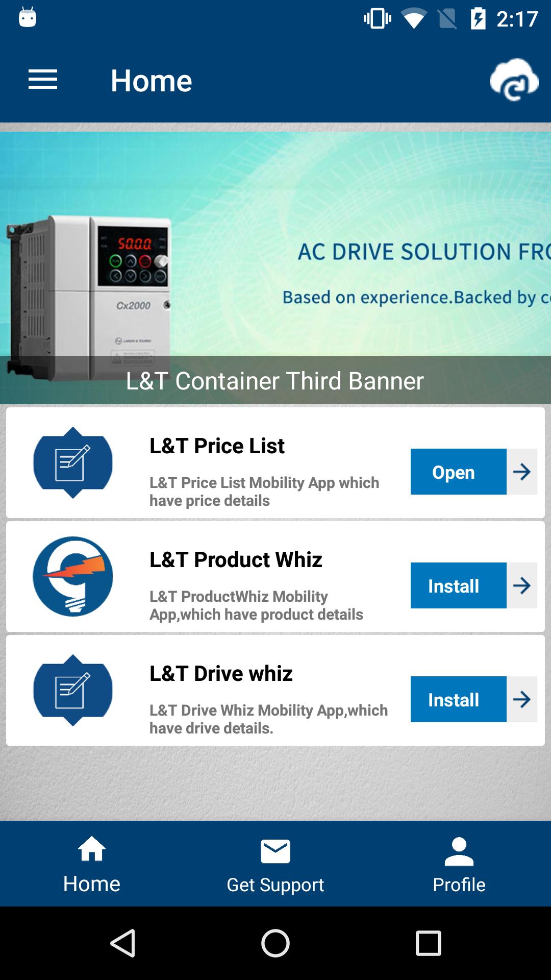Switch to the Get Support tab
Screen dimensions: 551x980
(275, 864)
